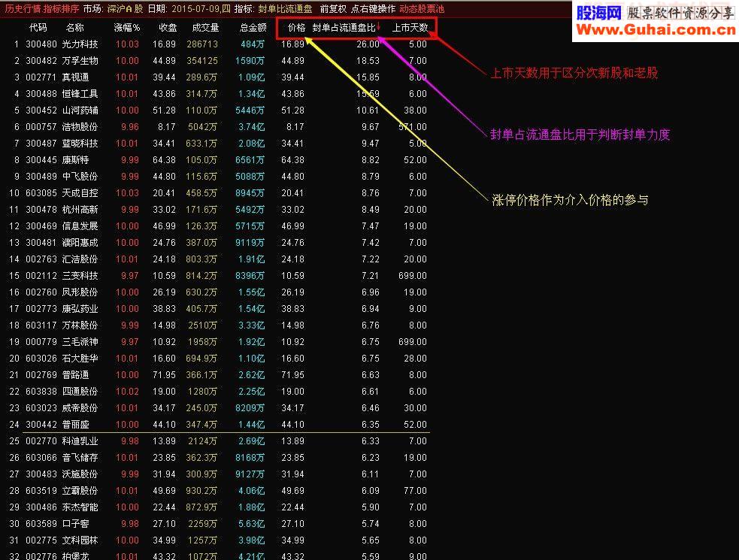The width and height of the screenshot is (739, 560).
Task: Click the 濮阳惠成 stock name
Action: [80, 243]
